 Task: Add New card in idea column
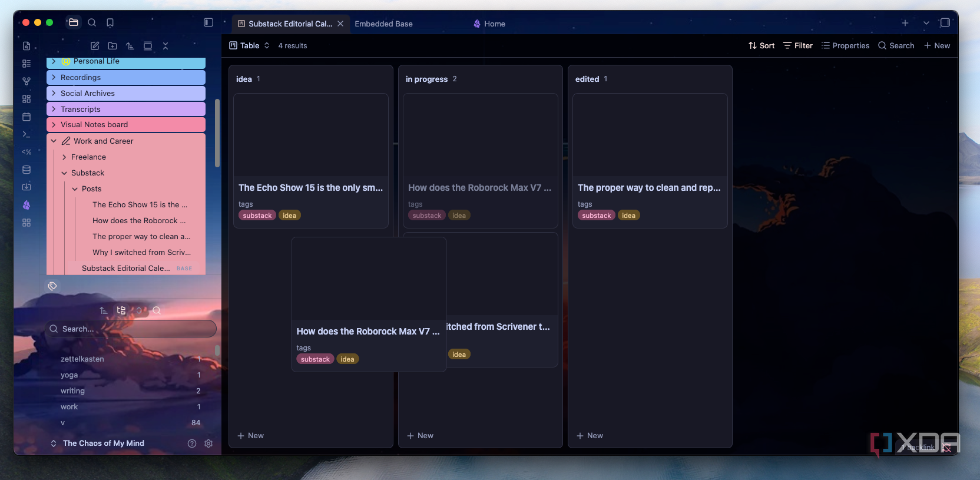(250, 436)
